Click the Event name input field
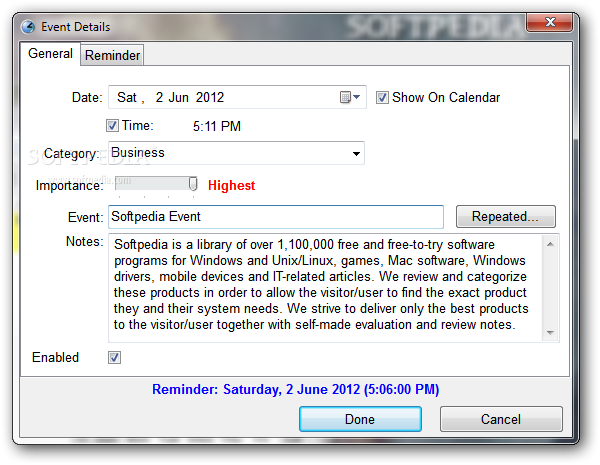This screenshot has width=600, height=465. (x=276, y=217)
